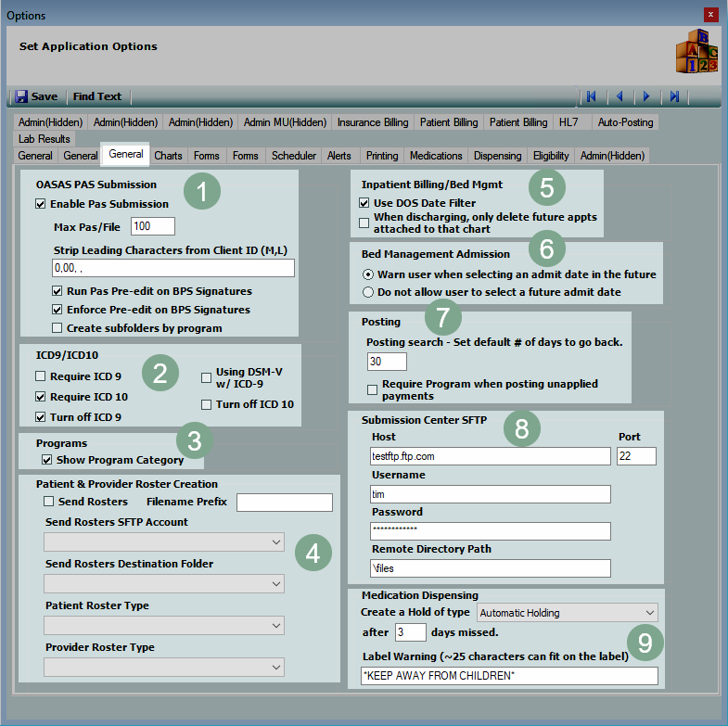
Task: Click the ABC blocks application logo
Action: click(696, 51)
